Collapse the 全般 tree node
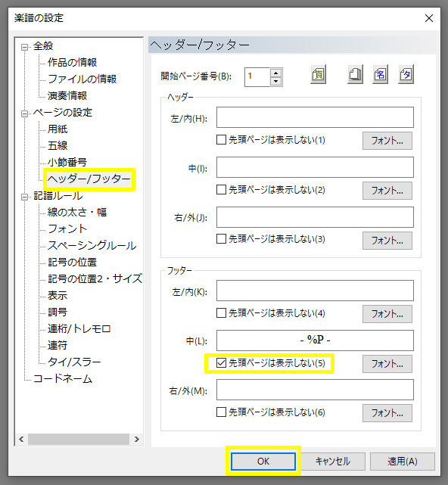Image resolution: width=448 pixels, height=485 pixels. (24, 48)
